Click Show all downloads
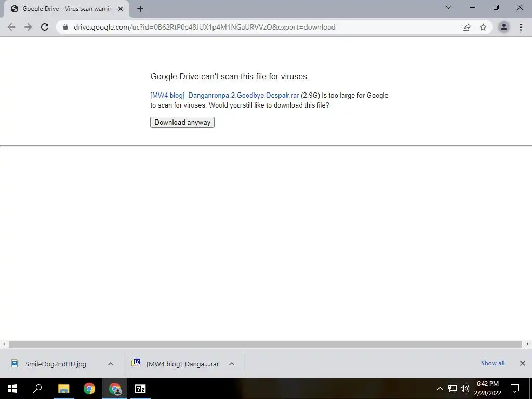This screenshot has height=399, width=532. coord(493,363)
